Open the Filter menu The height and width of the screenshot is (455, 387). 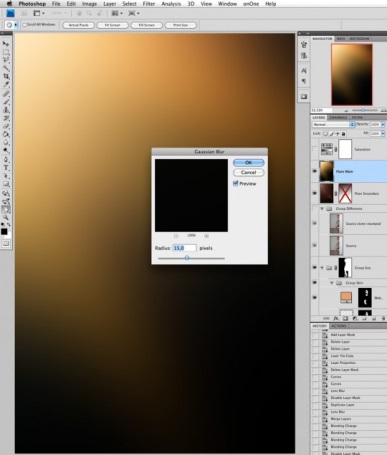(149, 4)
